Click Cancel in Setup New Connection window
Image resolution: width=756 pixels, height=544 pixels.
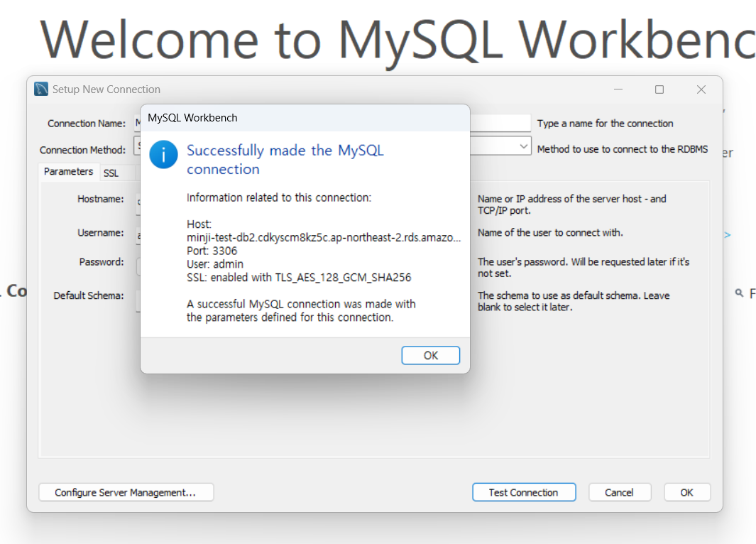[620, 492]
